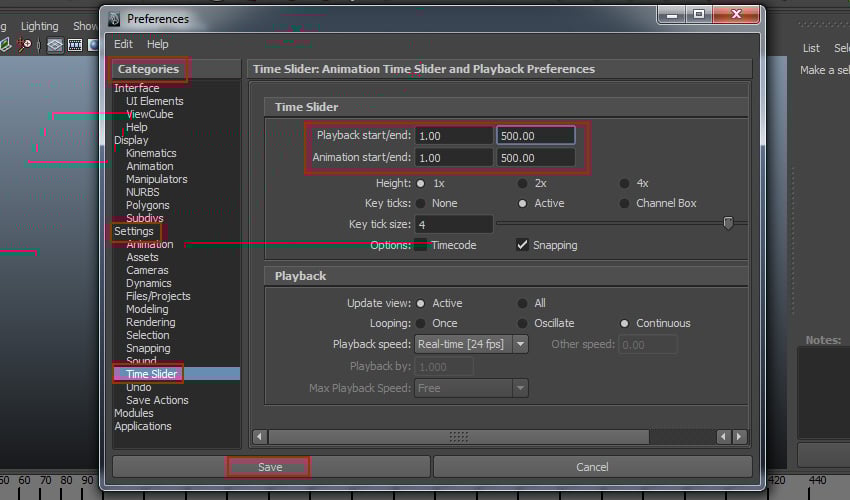The width and height of the screenshot is (850, 500).
Task: Click the left arrow of horizontal scrollbar
Action: [x=259, y=437]
